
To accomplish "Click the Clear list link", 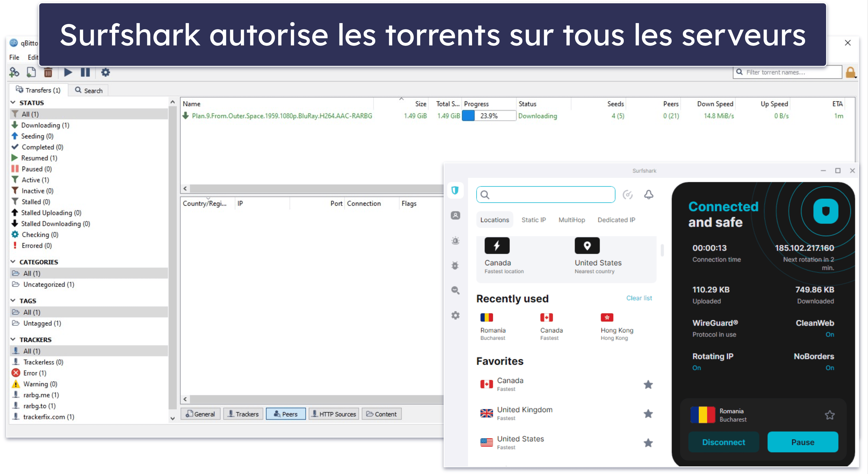I will coord(639,298).
